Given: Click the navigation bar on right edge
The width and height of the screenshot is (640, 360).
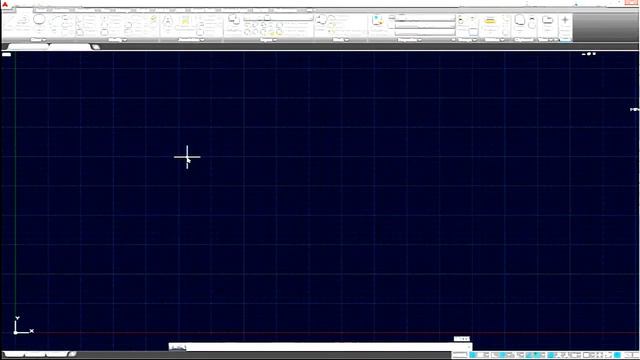Looking at the screenshot, I should click(634, 109).
